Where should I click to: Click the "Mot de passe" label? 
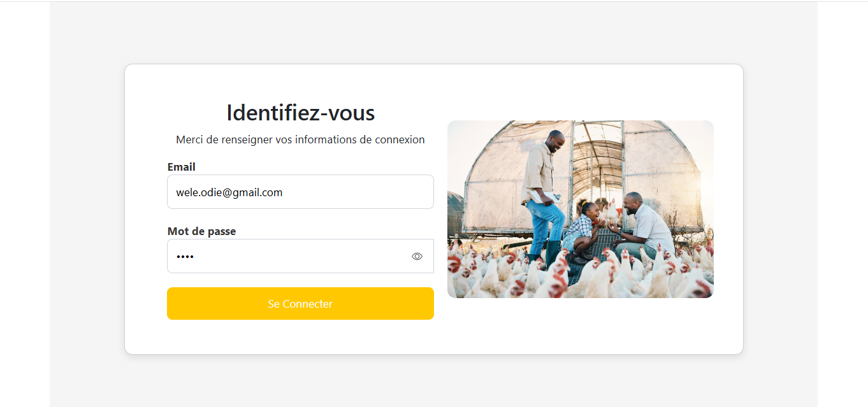[201, 231]
